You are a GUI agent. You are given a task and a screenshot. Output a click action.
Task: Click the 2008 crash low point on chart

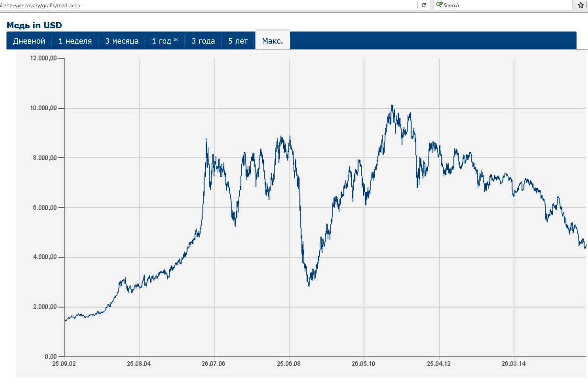tap(309, 285)
